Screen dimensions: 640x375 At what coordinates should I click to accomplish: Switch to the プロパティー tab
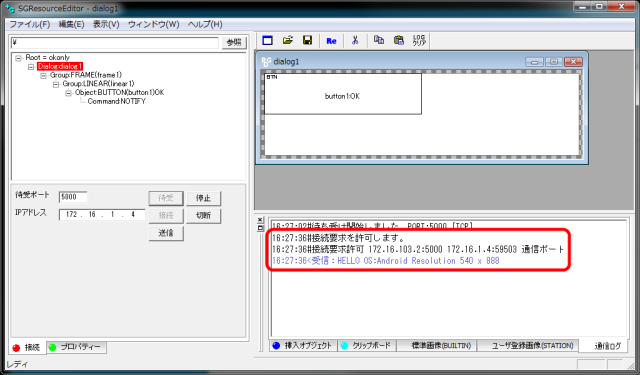[x=76, y=347]
